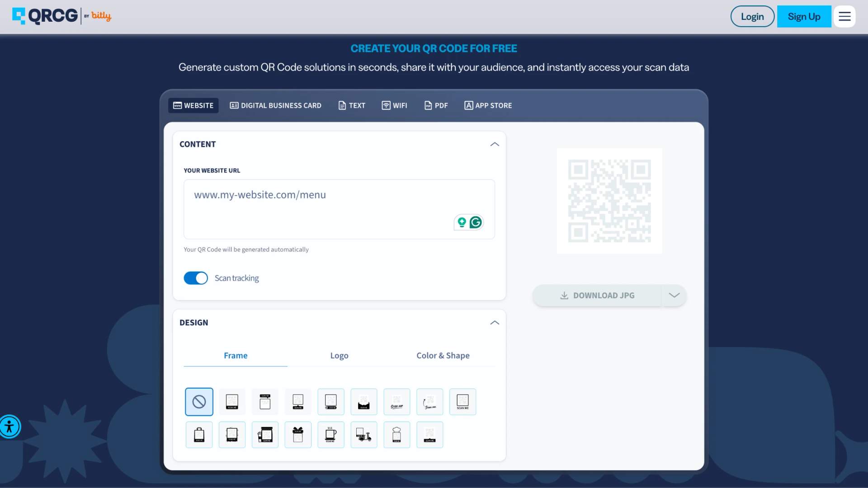Image resolution: width=868 pixels, height=488 pixels.
Task: Select the steaming coffee mug frame
Action: 331,435
